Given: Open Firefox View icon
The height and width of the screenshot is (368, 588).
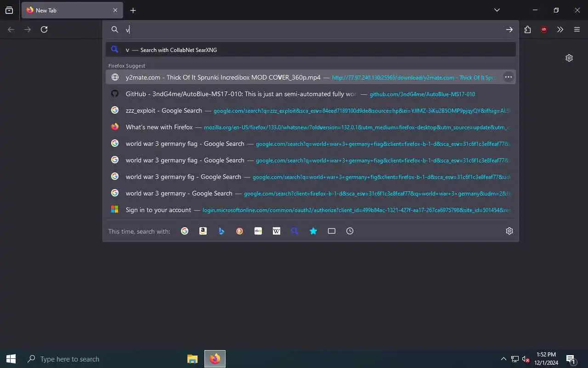Looking at the screenshot, I should pyautogui.click(x=9, y=10).
